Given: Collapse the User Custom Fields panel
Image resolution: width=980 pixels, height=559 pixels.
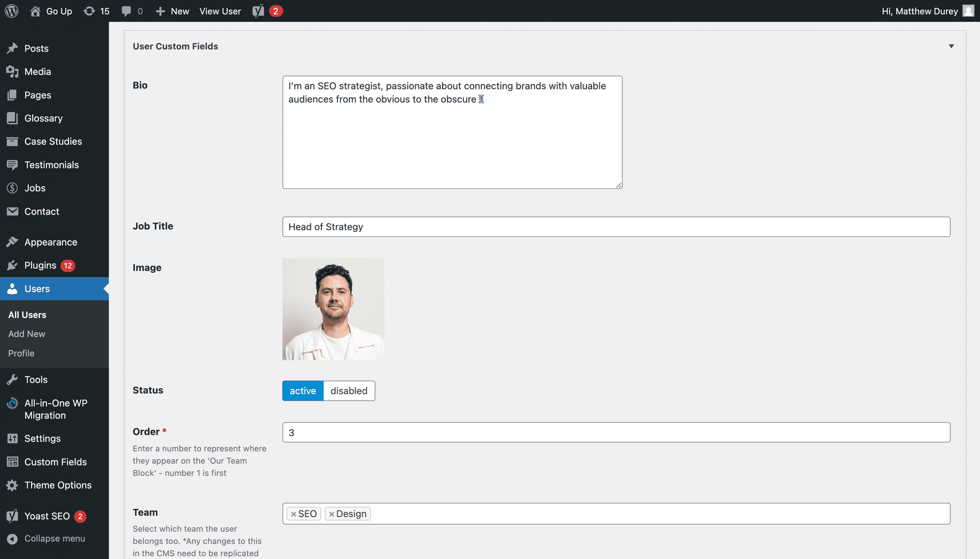Looking at the screenshot, I should tap(951, 46).
